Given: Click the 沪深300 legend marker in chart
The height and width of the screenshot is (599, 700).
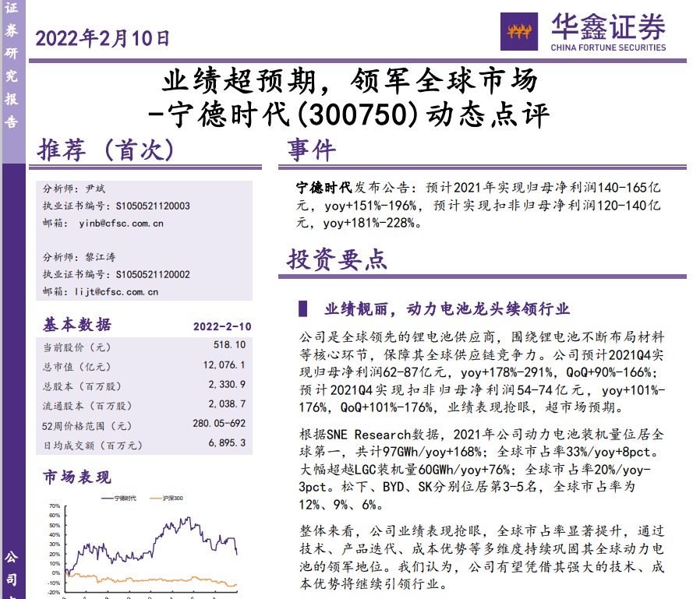Looking at the screenshot, I should 153,498.
